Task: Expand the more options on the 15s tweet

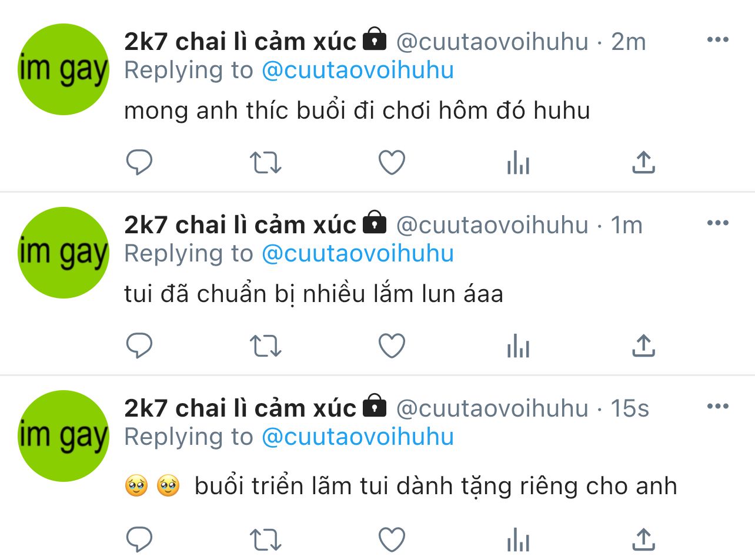Action: click(x=717, y=407)
